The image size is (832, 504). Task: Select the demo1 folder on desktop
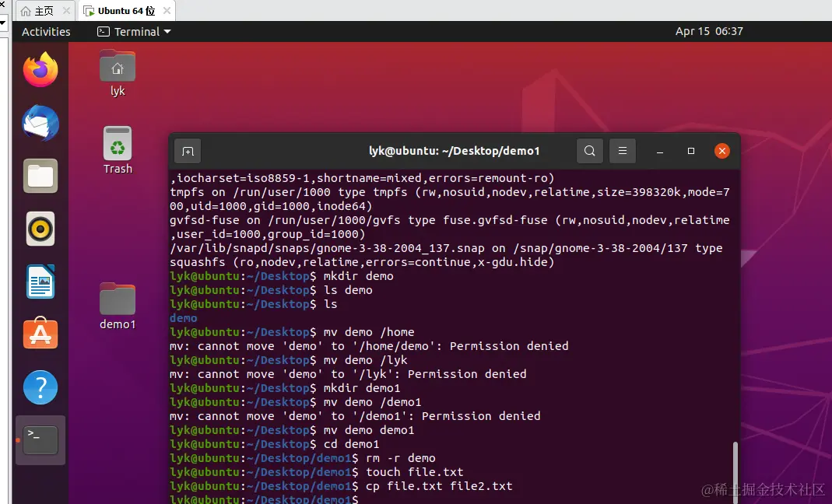coord(118,306)
